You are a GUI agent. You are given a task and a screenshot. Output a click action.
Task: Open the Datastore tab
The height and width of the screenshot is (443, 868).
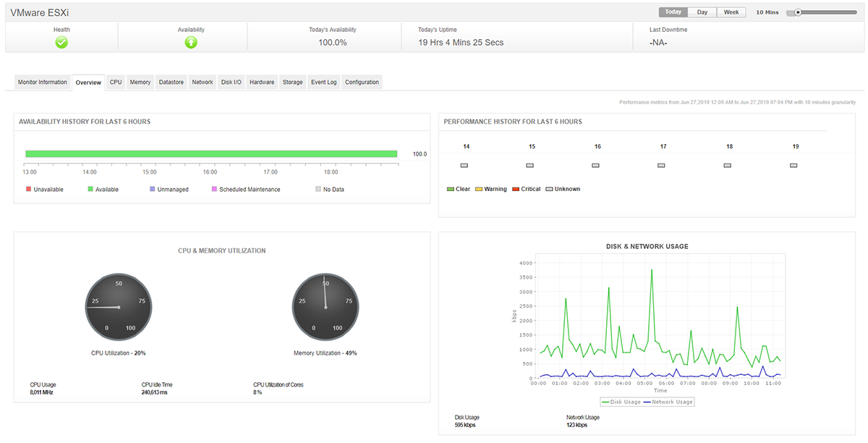tap(171, 82)
